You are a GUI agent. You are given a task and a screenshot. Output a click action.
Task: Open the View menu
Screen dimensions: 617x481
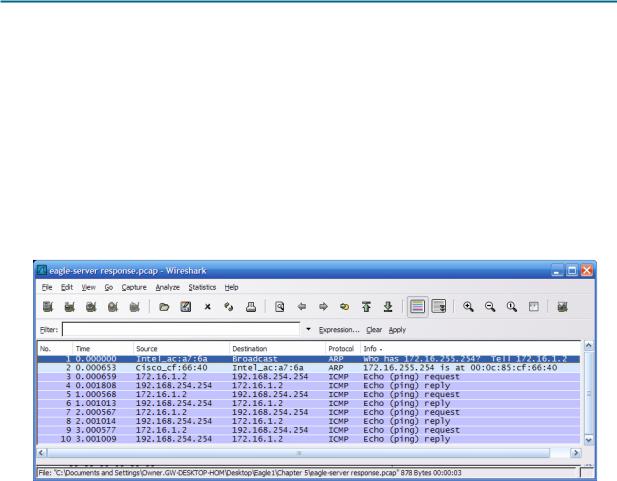coord(89,287)
